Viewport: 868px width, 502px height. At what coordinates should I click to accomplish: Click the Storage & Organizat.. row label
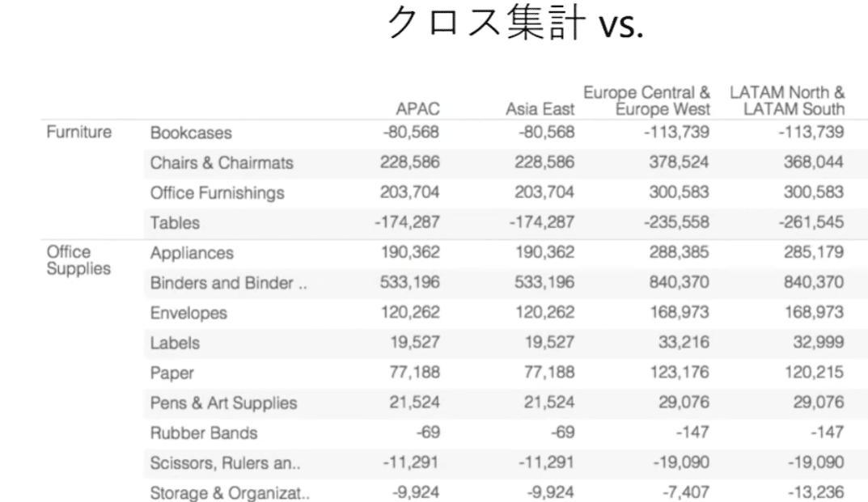pyautogui.click(x=230, y=492)
